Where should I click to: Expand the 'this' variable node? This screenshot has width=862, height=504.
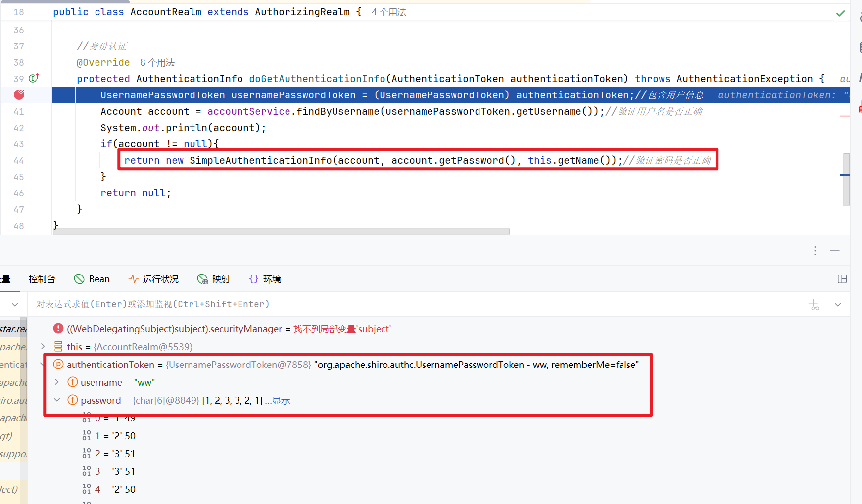point(43,346)
